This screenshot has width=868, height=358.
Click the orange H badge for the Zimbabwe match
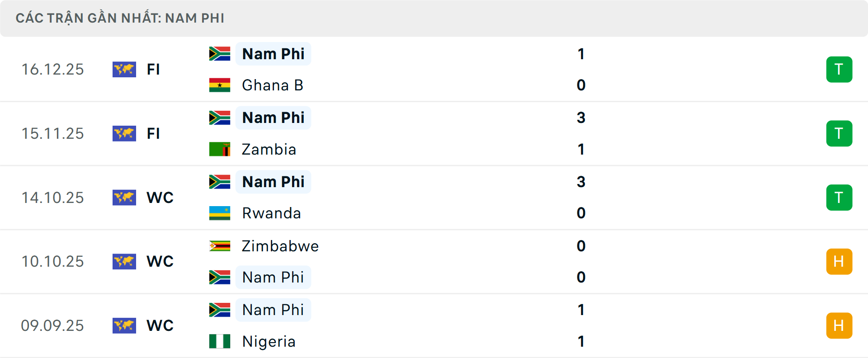[x=839, y=262]
